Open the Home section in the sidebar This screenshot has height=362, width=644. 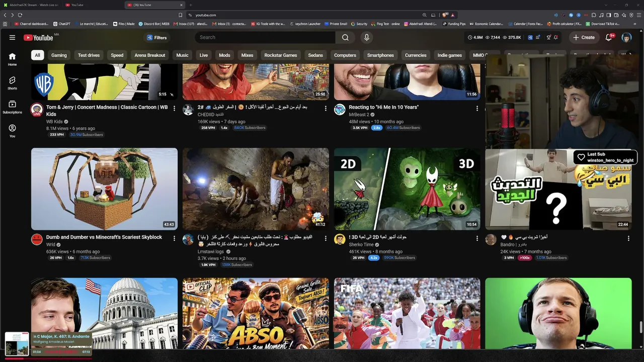click(12, 59)
